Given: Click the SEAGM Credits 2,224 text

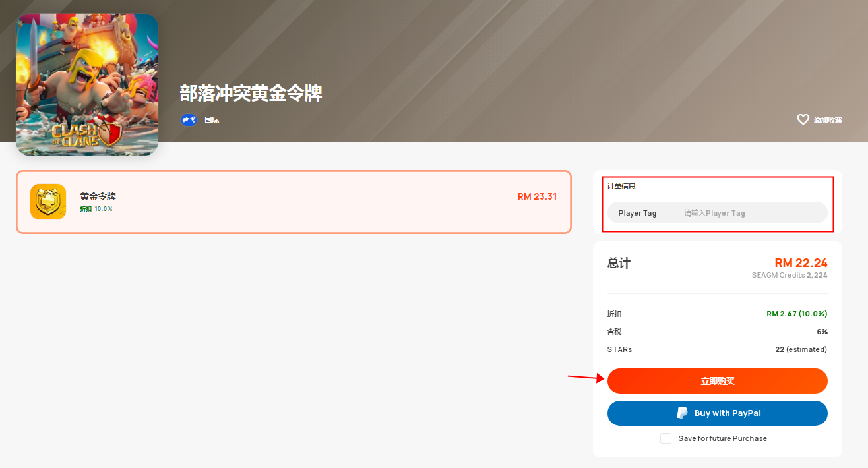Looking at the screenshot, I should tap(790, 275).
